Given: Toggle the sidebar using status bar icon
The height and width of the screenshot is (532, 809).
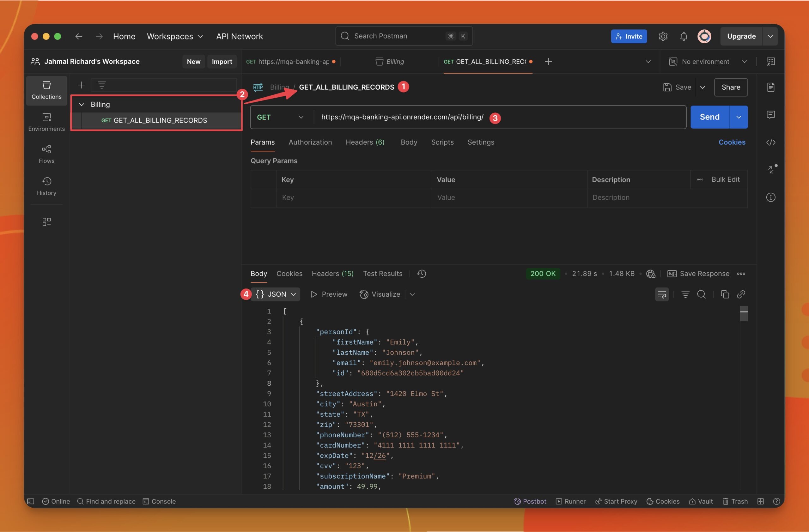Looking at the screenshot, I should pos(31,501).
